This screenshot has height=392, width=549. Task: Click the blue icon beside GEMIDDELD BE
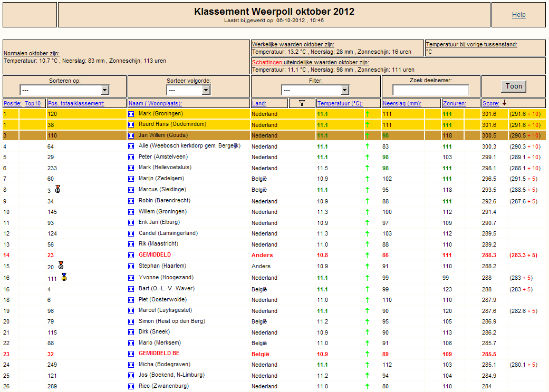tap(131, 354)
